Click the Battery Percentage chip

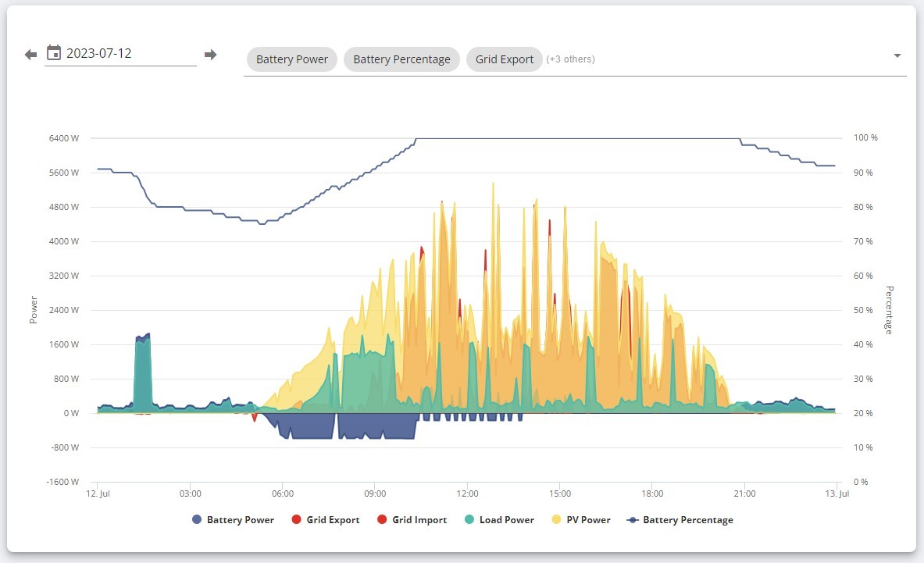click(x=401, y=59)
